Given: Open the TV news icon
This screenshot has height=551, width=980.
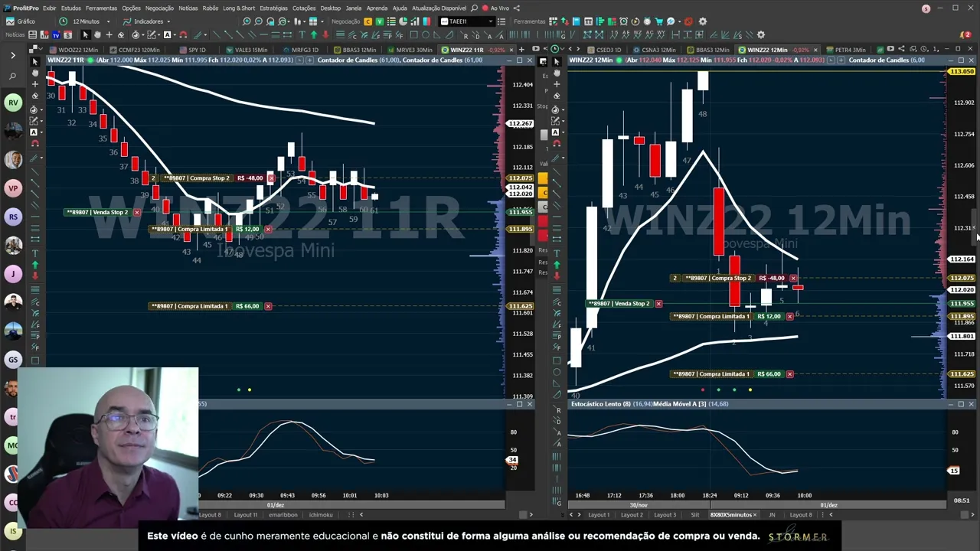Looking at the screenshot, I should point(56,34).
